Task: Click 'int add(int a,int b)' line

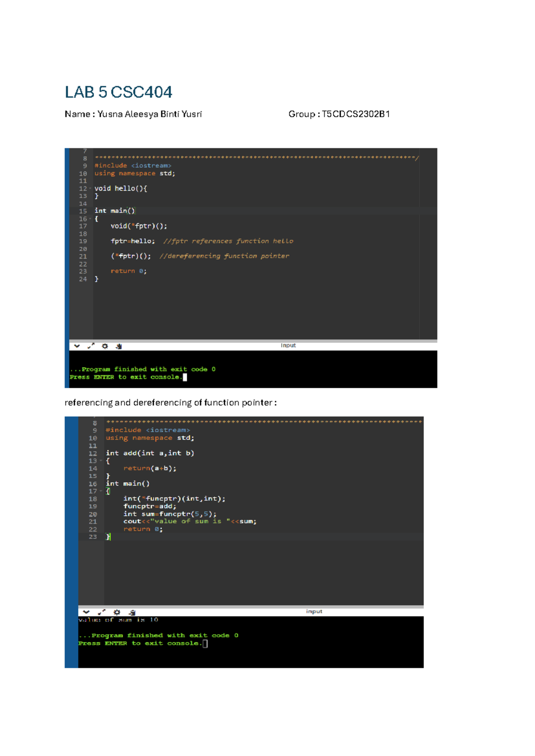Action: pyautogui.click(x=150, y=453)
